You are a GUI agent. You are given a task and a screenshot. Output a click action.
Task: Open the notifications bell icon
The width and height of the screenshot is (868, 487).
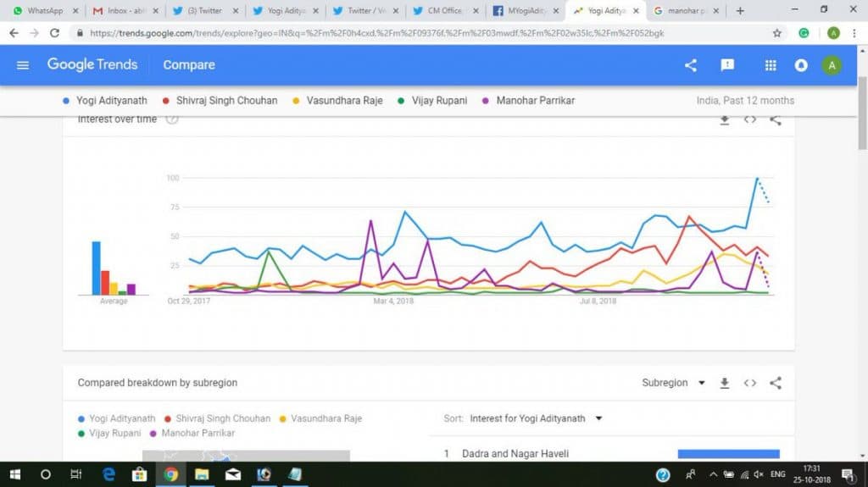click(x=801, y=65)
